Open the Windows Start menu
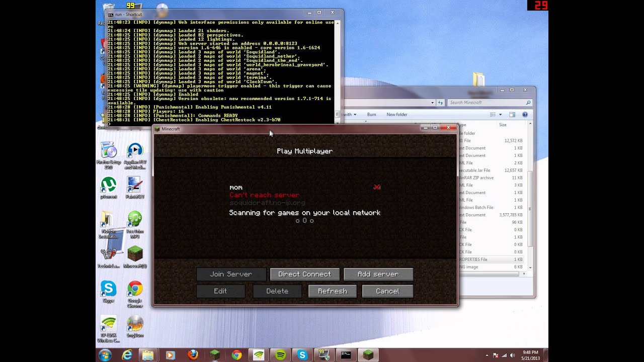The height and width of the screenshot is (362, 644). [x=105, y=355]
